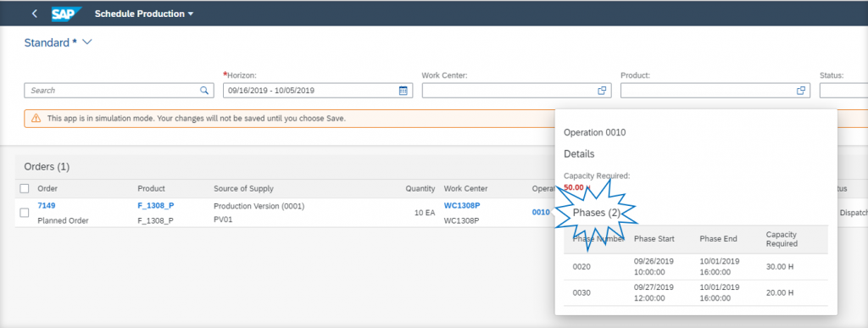This screenshot has width=868, height=328.
Task: Click the SAP logo
Action: click(66, 14)
